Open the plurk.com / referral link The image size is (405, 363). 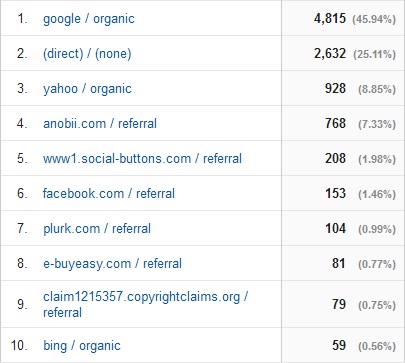tap(97, 229)
